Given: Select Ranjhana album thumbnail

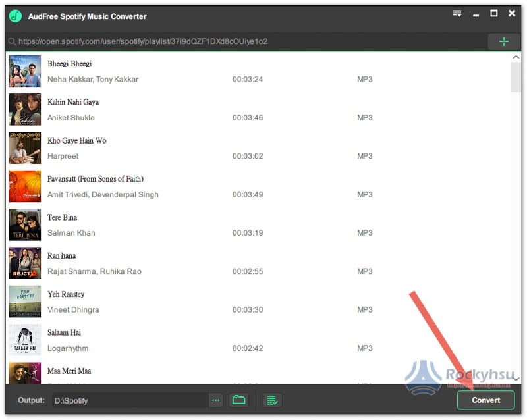Looking at the screenshot, I should [x=25, y=263].
